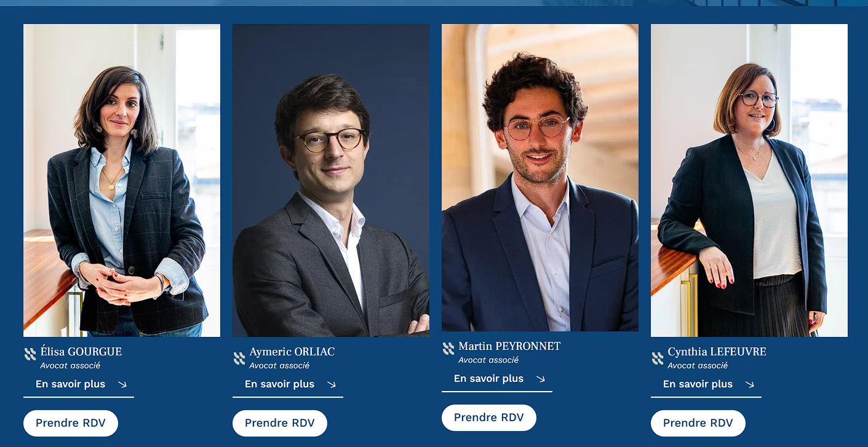Select Martin PEYRONNET's portrait photo
Screen dimensions: 868x447
(x=540, y=178)
